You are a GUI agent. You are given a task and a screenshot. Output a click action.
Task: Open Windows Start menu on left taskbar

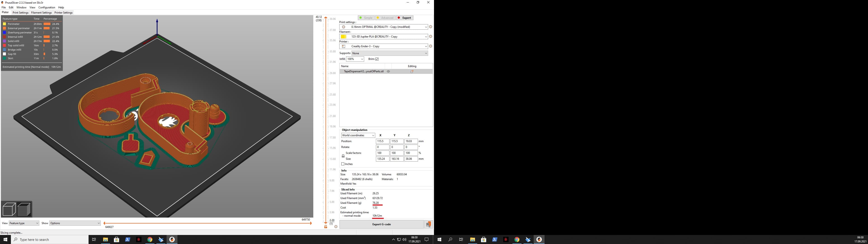point(5,240)
